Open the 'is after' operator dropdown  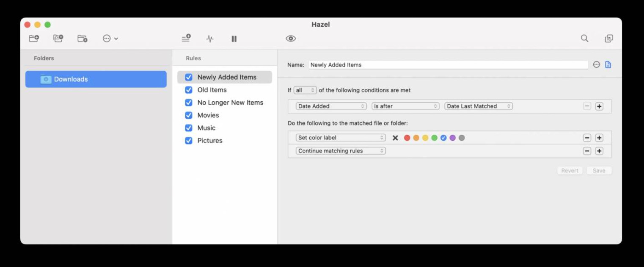point(405,106)
